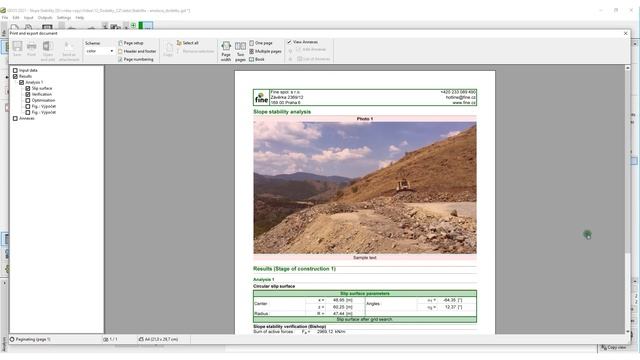Open Page setup
The width and height of the screenshot is (640, 360).
[131, 43]
